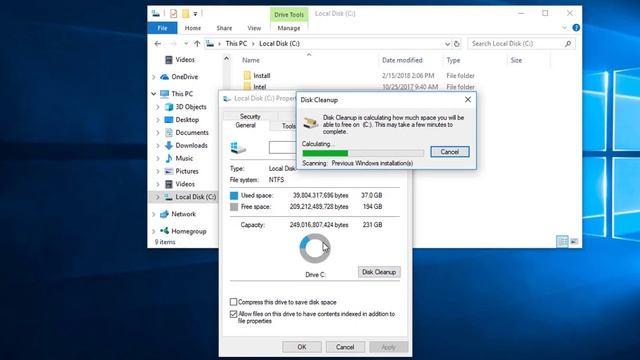
Task: Select the Homegroup icon in sidebar
Action: coord(164,231)
